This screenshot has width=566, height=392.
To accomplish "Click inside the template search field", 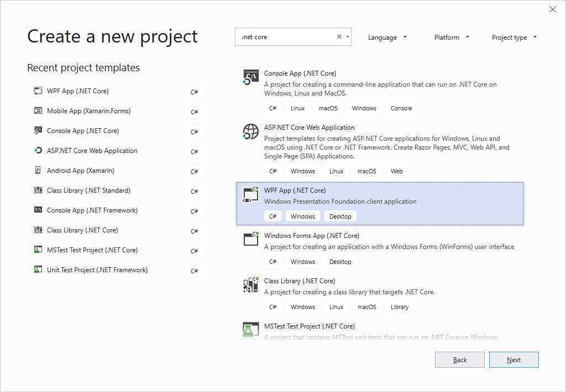I will point(287,36).
